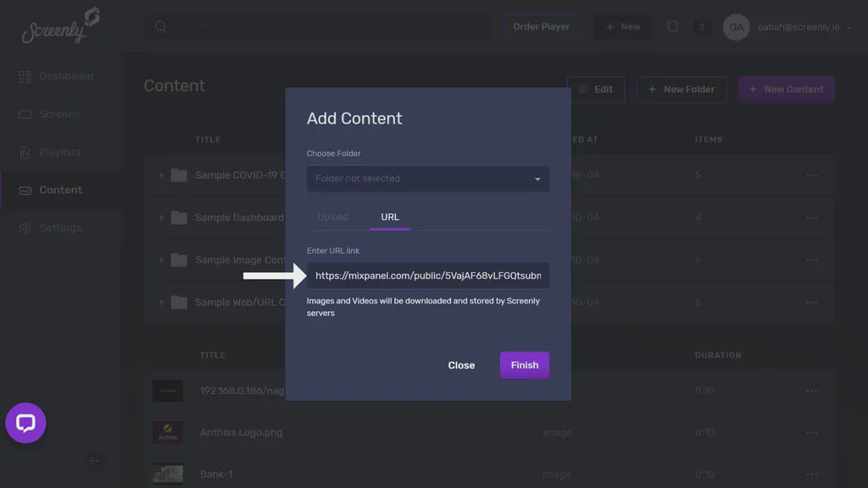Click the Finish button
The height and width of the screenshot is (488, 868).
pos(524,365)
